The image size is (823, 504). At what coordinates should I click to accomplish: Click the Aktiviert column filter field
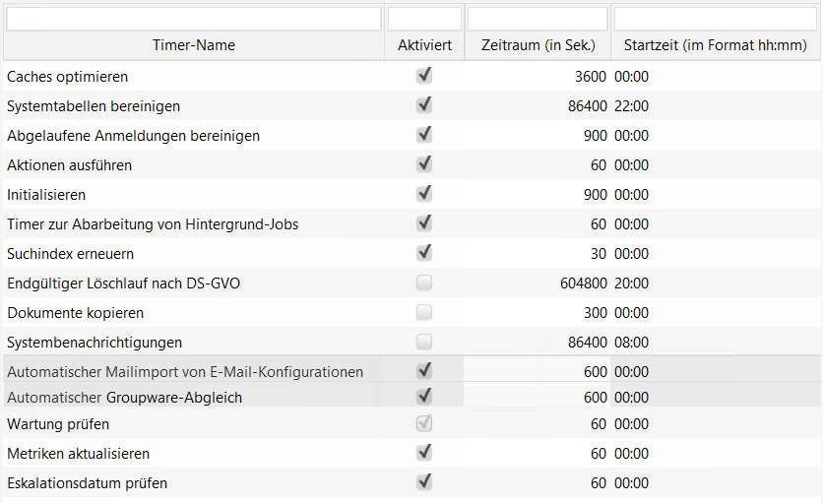(x=424, y=19)
